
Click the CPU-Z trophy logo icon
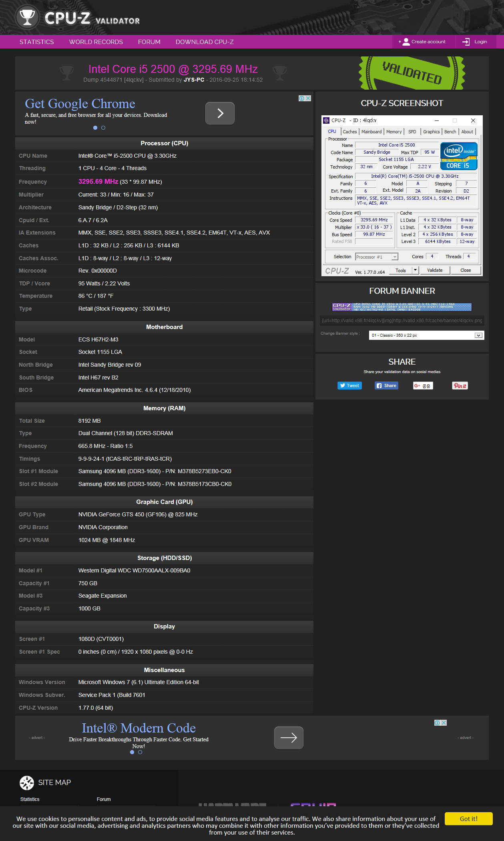tap(27, 18)
